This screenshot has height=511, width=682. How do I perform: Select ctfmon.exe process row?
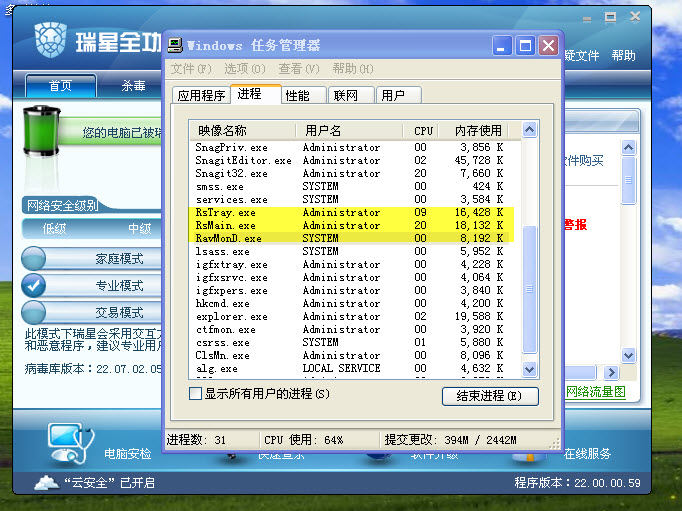click(352, 330)
